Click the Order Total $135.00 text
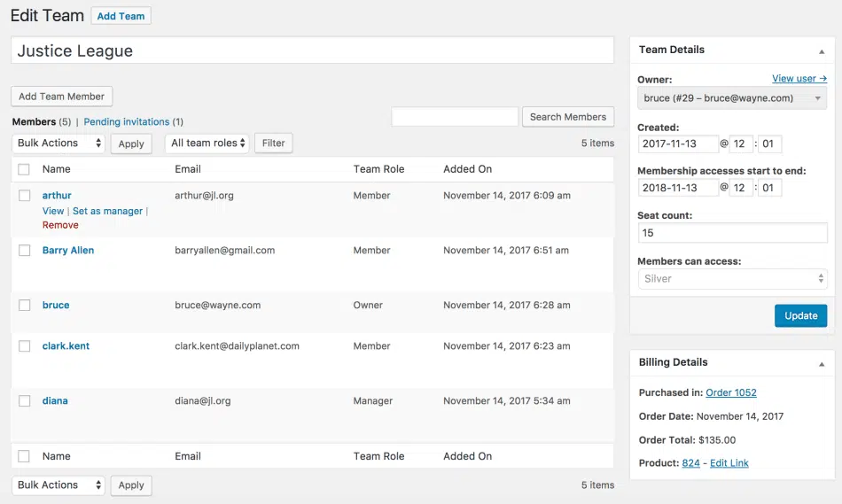The width and height of the screenshot is (842, 504). pos(687,439)
